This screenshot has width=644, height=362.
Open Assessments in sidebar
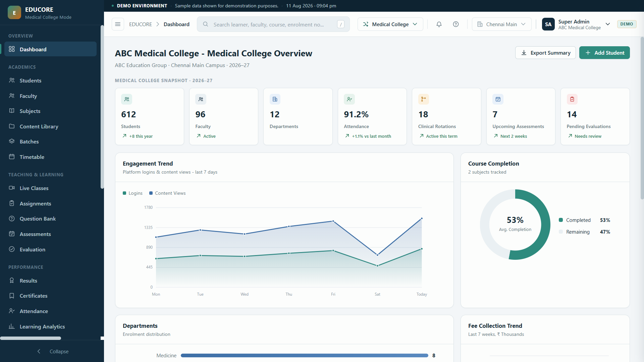coord(50,234)
